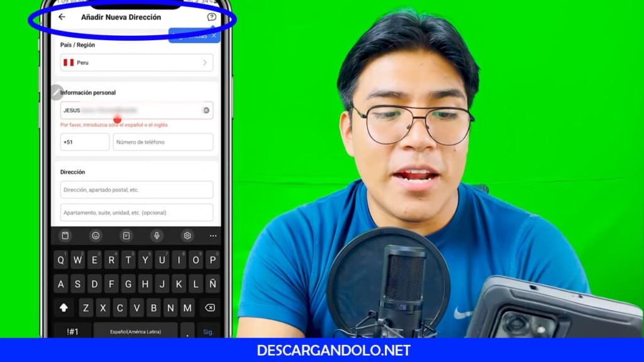644x362 pixels.
Task: Dismiss the blue tooltip with its X
Action: point(214,36)
